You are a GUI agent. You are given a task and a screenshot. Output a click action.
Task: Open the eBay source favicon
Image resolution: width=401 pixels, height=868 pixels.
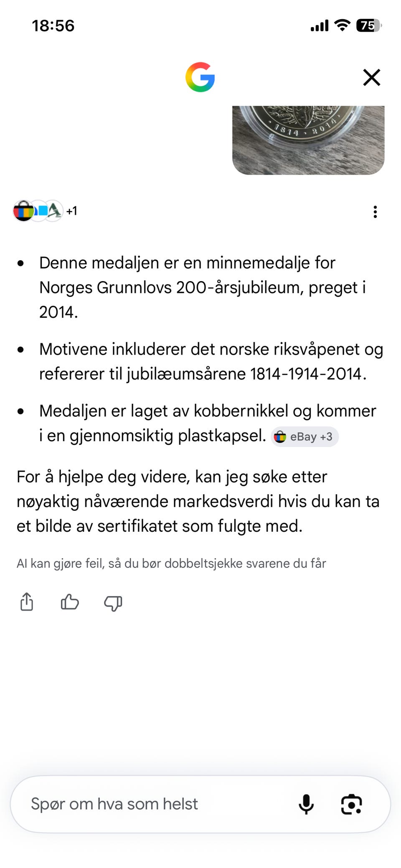[x=23, y=211]
